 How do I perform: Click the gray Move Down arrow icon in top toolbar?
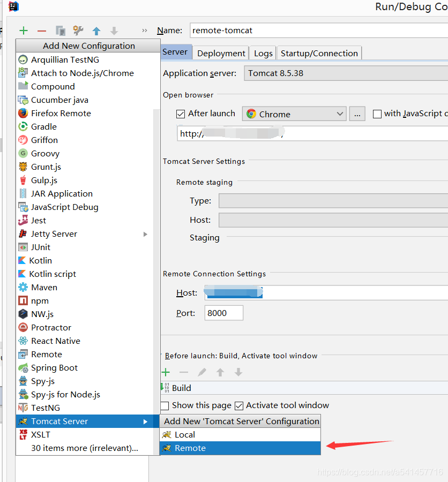pos(114,31)
